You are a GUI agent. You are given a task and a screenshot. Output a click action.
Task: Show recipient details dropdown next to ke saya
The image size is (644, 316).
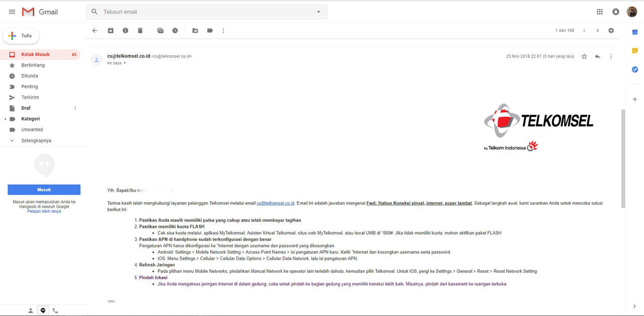pyautogui.click(x=125, y=63)
